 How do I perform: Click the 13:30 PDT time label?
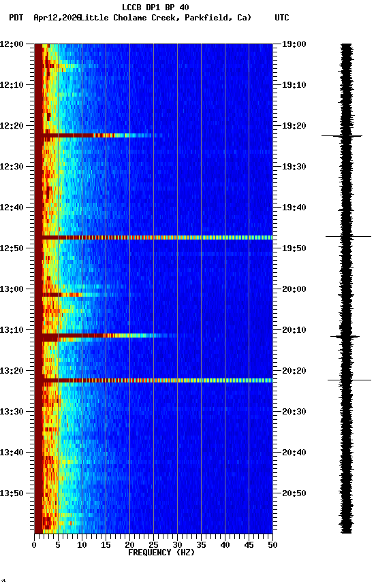(x=12, y=412)
